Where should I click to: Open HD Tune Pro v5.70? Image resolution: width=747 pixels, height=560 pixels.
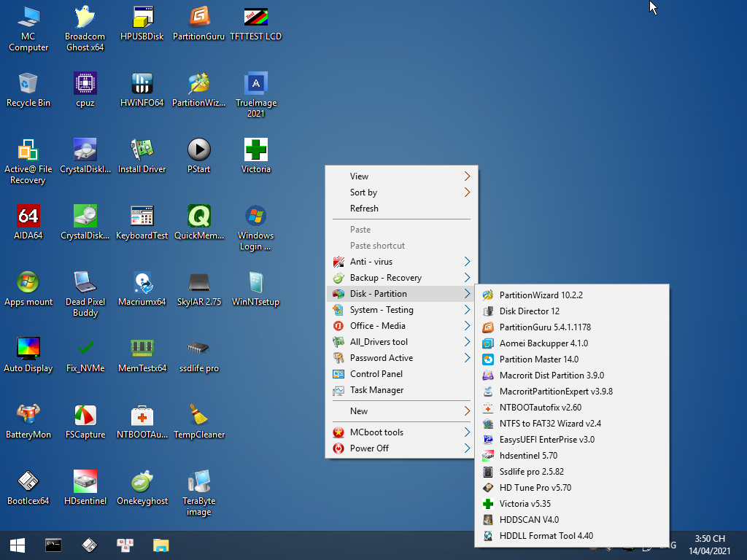tap(572, 488)
